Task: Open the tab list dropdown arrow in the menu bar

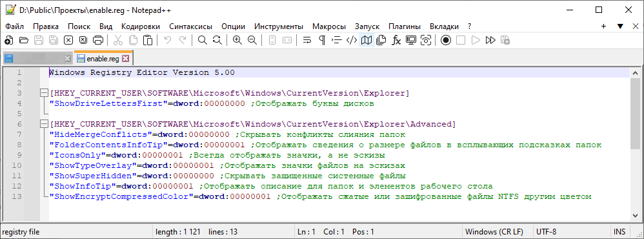Action: (619, 26)
